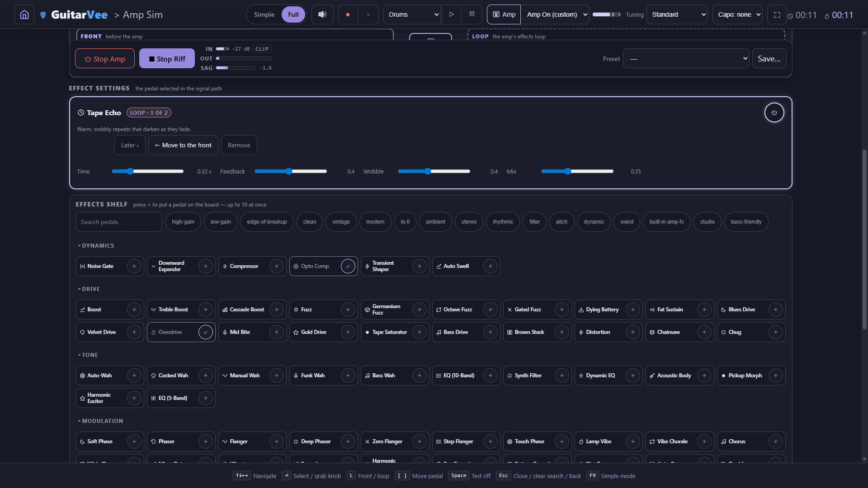Open the Capo: none dropdown
The width and height of the screenshot is (868, 488).
pyautogui.click(x=737, y=14)
